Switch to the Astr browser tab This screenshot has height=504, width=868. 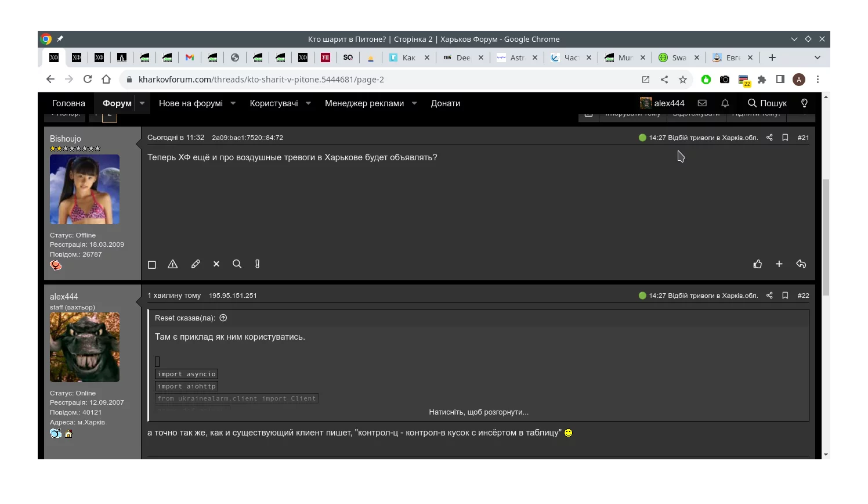click(x=518, y=57)
